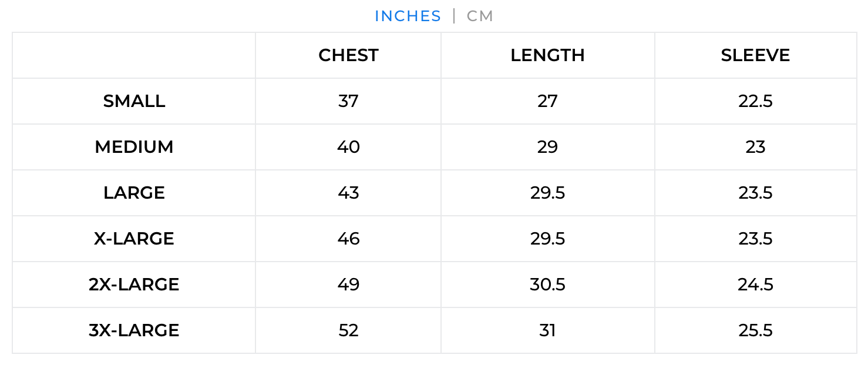Click the X-Large length value 29.5
This screenshot has width=868, height=368.
click(x=547, y=239)
